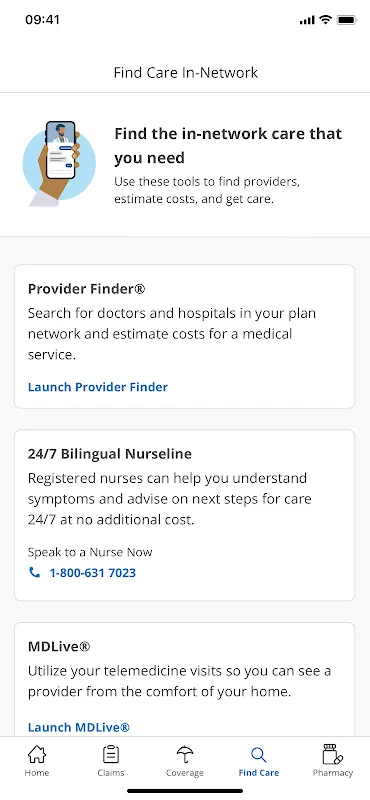Tap the Find Care In-Network title
The height and width of the screenshot is (800, 370).
point(186,72)
